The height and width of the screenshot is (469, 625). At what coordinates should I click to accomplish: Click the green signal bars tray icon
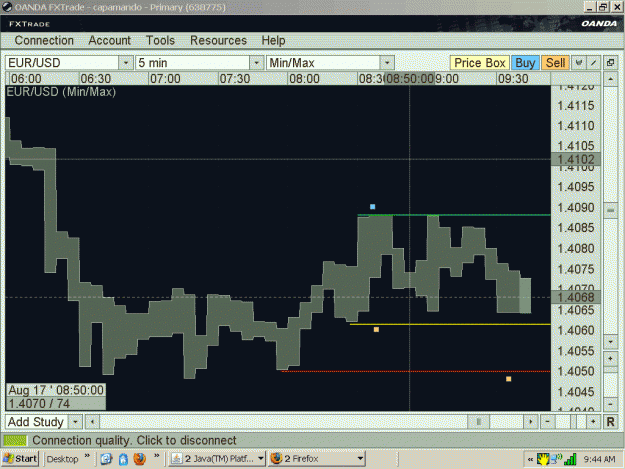point(570,459)
